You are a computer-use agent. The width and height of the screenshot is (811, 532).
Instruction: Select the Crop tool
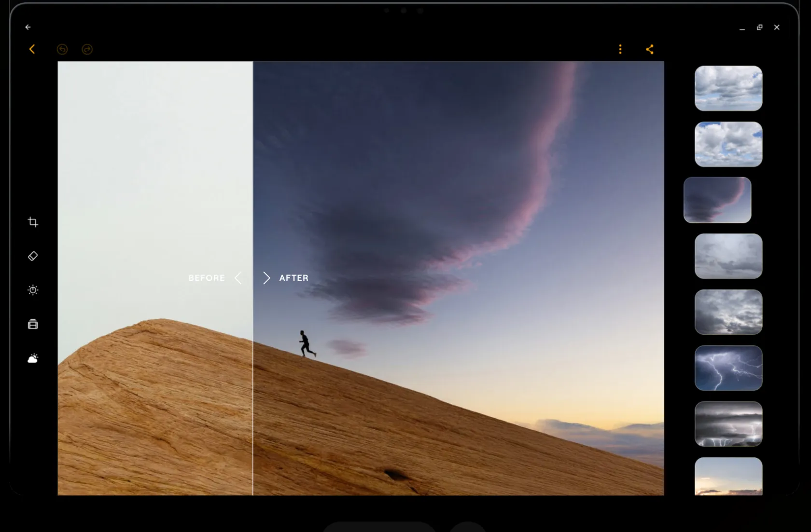click(x=32, y=222)
